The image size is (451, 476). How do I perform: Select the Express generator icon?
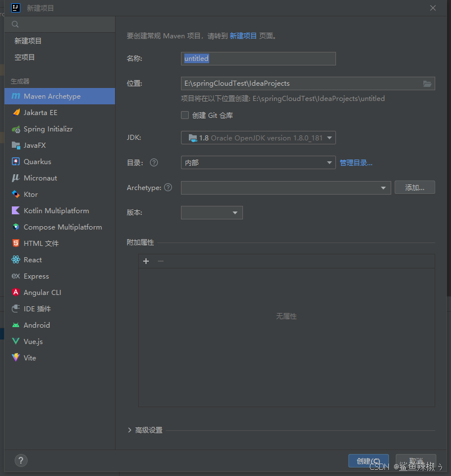[16, 276]
